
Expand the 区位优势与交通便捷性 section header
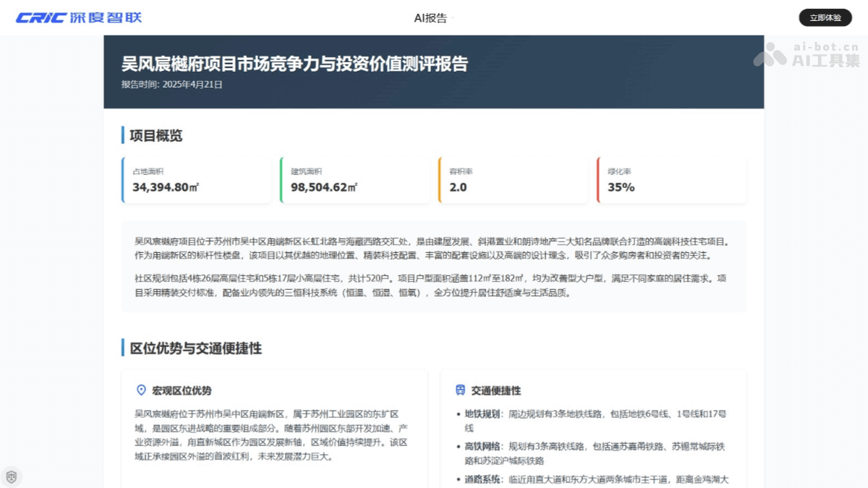(x=192, y=348)
